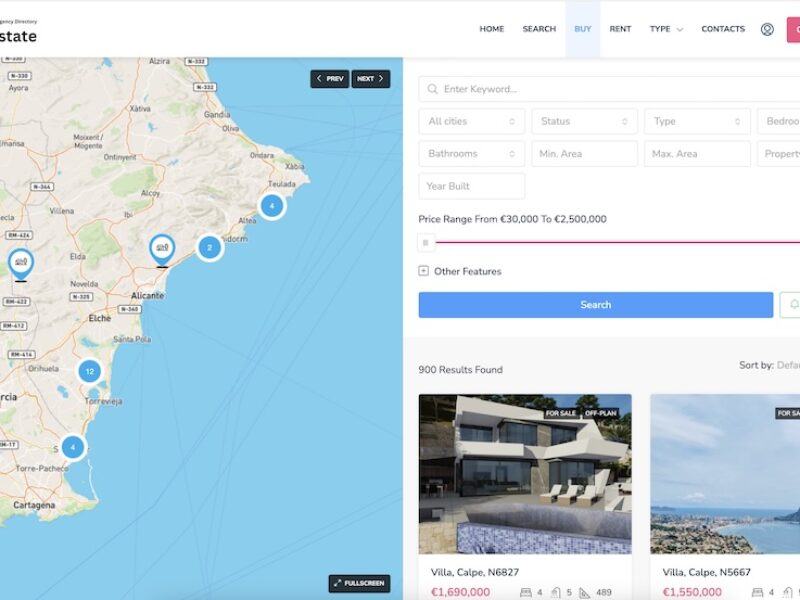Open the All cities dropdown
This screenshot has height=600, width=800.
(471, 121)
